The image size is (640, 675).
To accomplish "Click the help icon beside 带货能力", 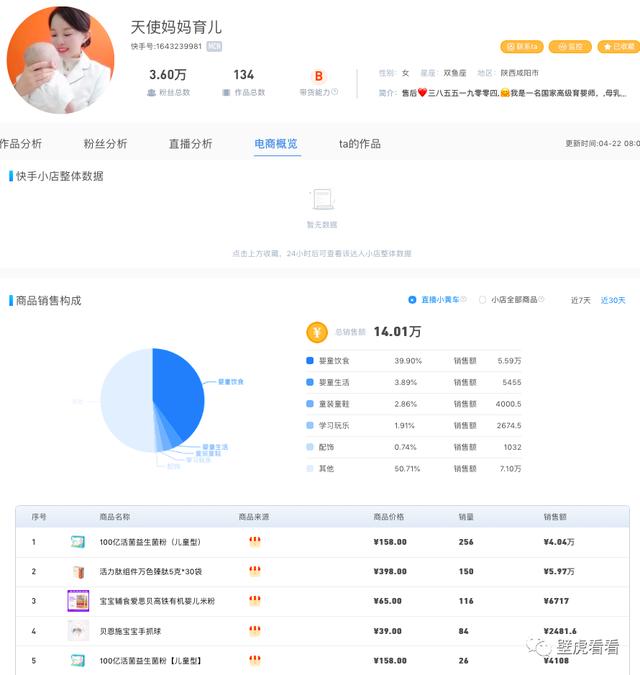I will 335,92.
